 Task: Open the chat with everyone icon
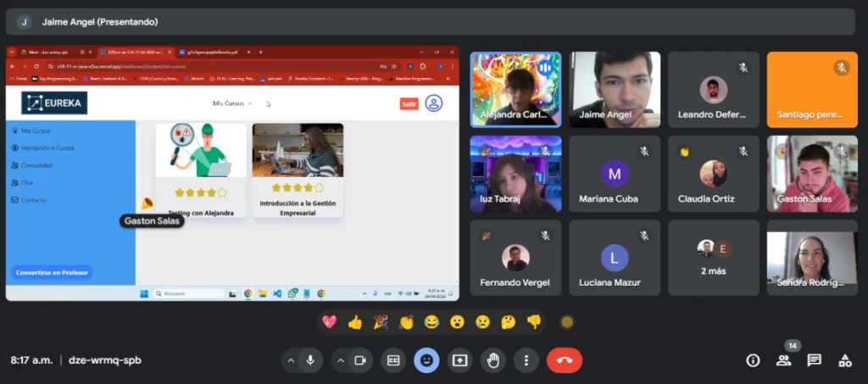click(815, 360)
